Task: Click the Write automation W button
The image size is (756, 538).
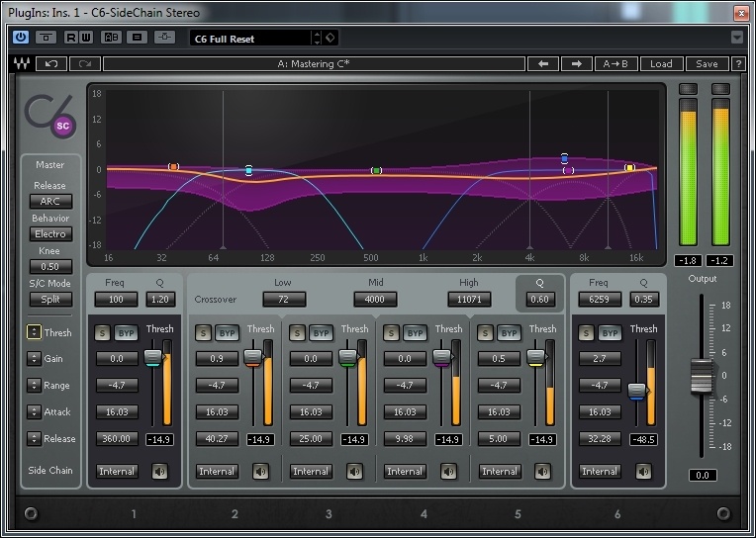Action: coord(86,38)
